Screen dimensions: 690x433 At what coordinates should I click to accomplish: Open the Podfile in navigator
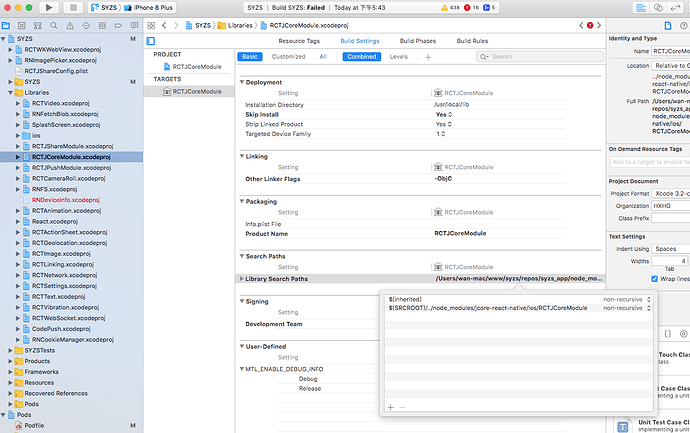click(48, 425)
